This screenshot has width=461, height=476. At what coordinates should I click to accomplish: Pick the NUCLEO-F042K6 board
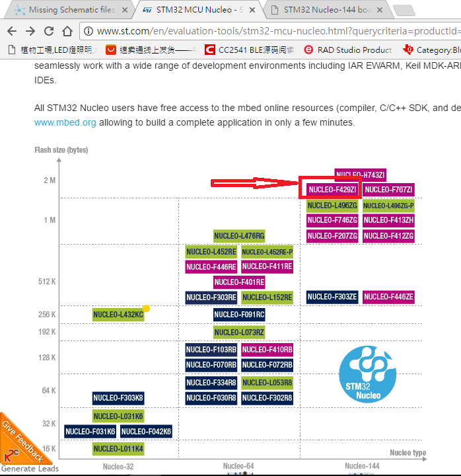[x=146, y=432]
